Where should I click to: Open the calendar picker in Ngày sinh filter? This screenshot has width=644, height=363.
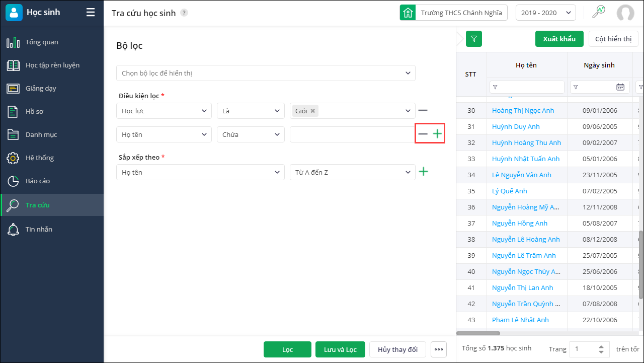point(620,87)
